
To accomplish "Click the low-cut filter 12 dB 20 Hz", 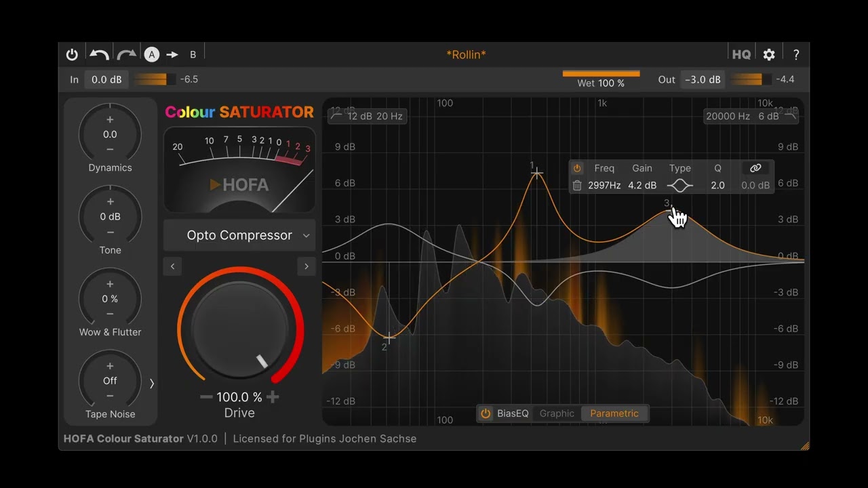I will [366, 116].
